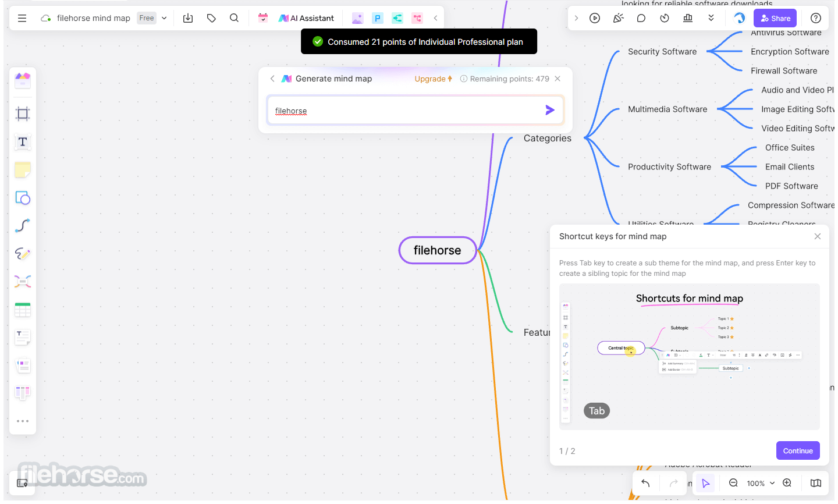Select the PDF Software node
The height and width of the screenshot is (504, 838).
pyautogui.click(x=791, y=186)
